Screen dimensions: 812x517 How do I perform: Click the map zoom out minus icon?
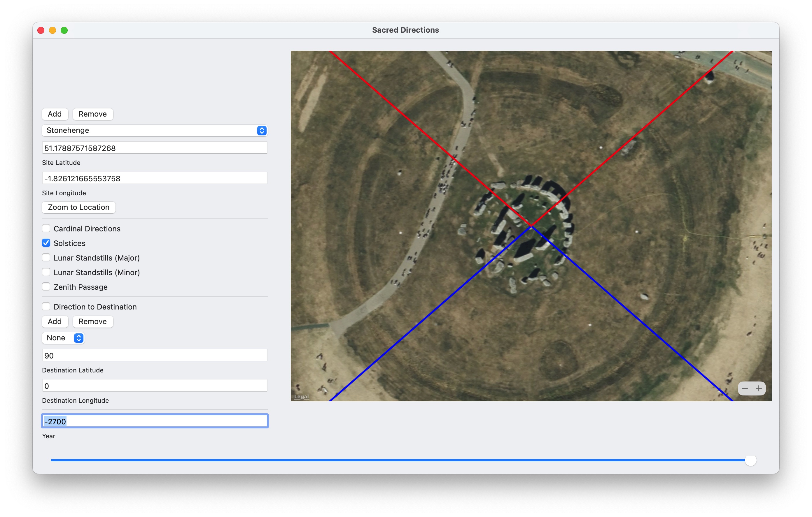[x=745, y=388]
